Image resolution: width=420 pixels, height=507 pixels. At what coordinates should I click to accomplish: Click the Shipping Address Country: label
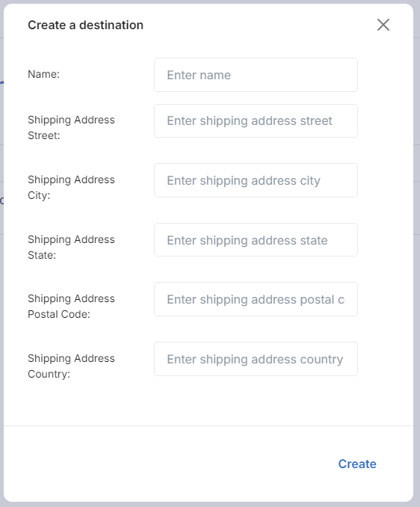pyautogui.click(x=71, y=366)
